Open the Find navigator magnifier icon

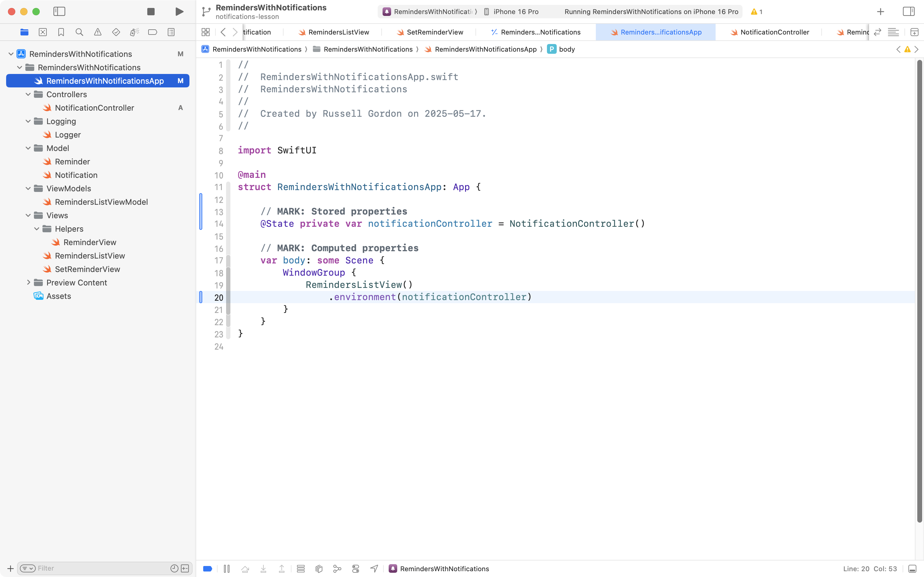tap(79, 32)
